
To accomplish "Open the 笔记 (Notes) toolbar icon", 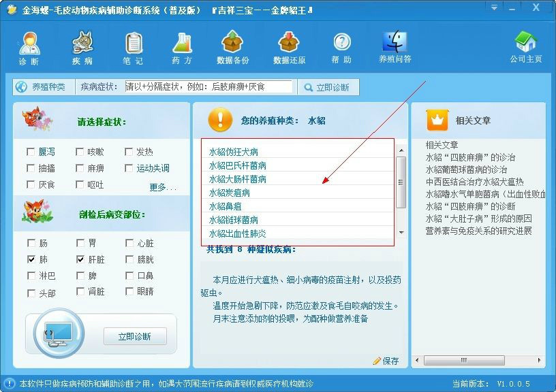I will click(x=133, y=48).
